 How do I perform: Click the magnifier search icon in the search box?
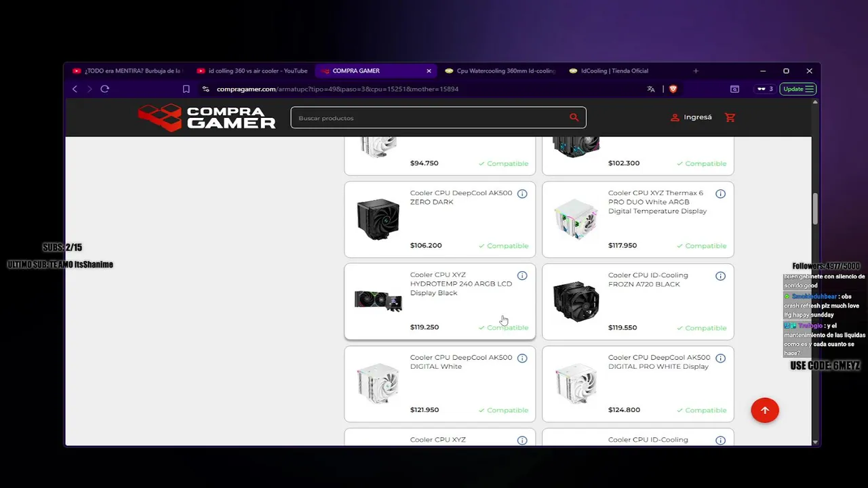click(x=574, y=117)
